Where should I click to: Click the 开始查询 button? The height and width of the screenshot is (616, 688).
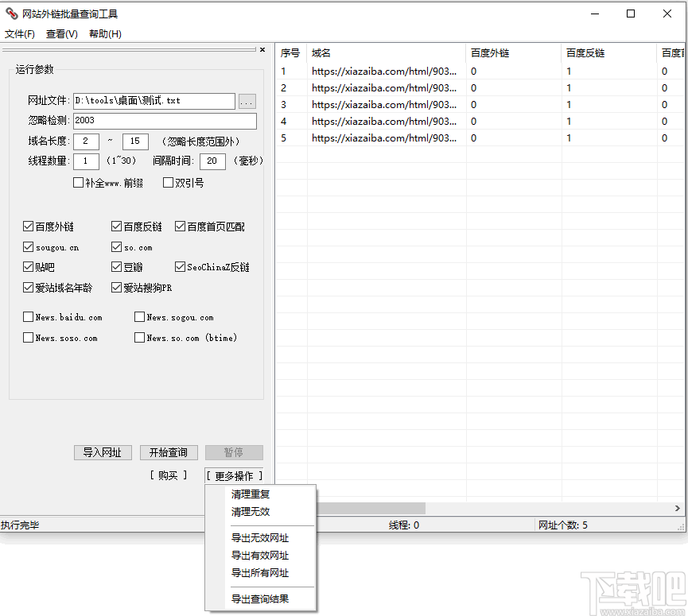pyautogui.click(x=169, y=452)
